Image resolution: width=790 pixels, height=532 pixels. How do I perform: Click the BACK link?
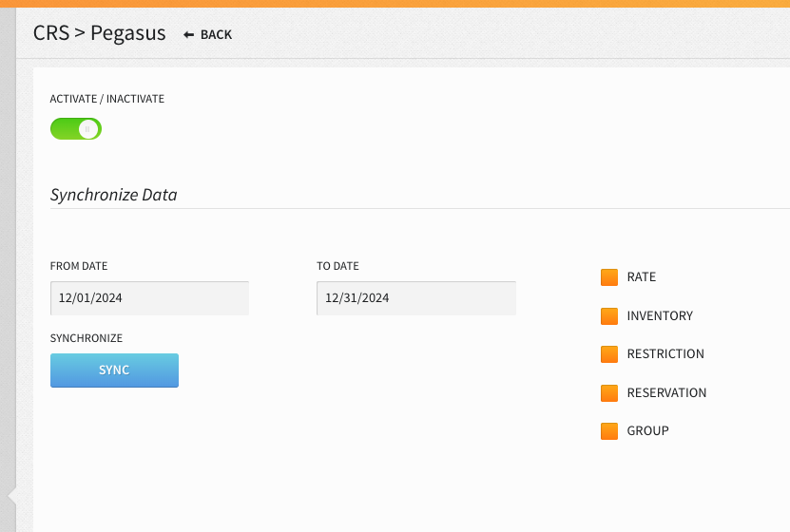tap(207, 35)
